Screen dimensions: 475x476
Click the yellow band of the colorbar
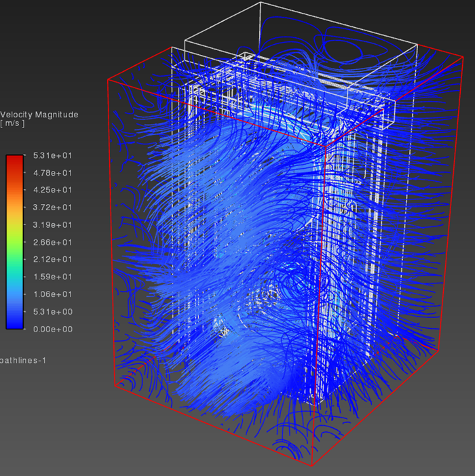pyautogui.click(x=15, y=218)
